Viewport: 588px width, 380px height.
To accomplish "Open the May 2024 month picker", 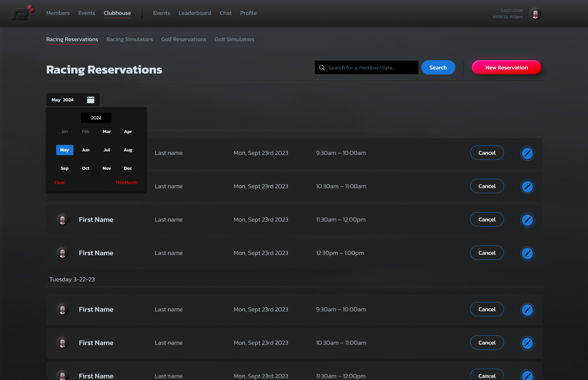I will tap(73, 100).
